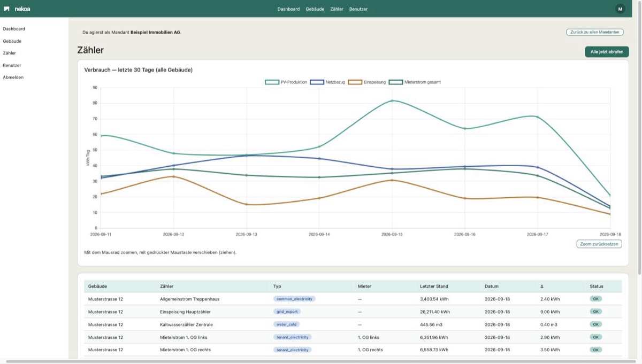Click the Status column header
The image size is (642, 364).
596,286
